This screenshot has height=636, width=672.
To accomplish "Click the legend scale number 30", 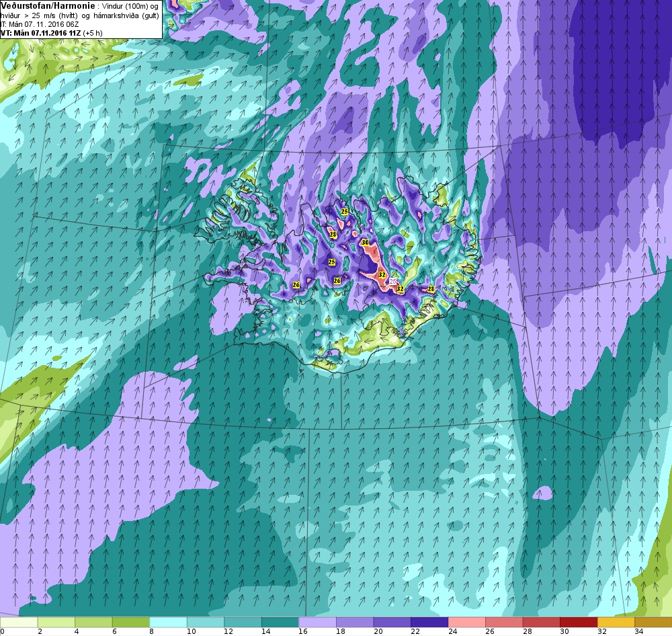I will 564,631.
